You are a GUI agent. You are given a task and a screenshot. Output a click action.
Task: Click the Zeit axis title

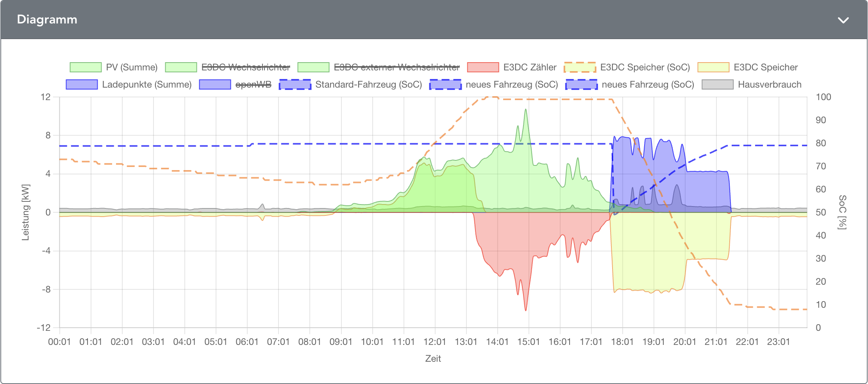pos(433,359)
